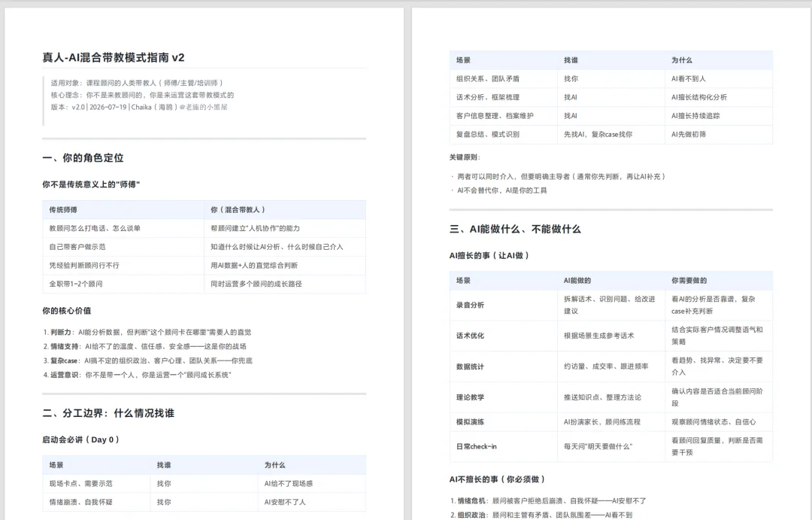Click row label 模拟演练

470,422
